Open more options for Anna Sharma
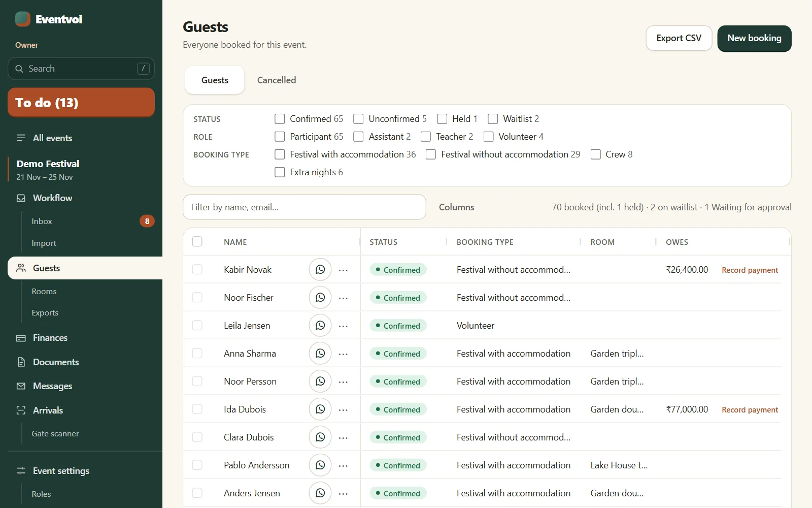812x508 pixels. (344, 354)
